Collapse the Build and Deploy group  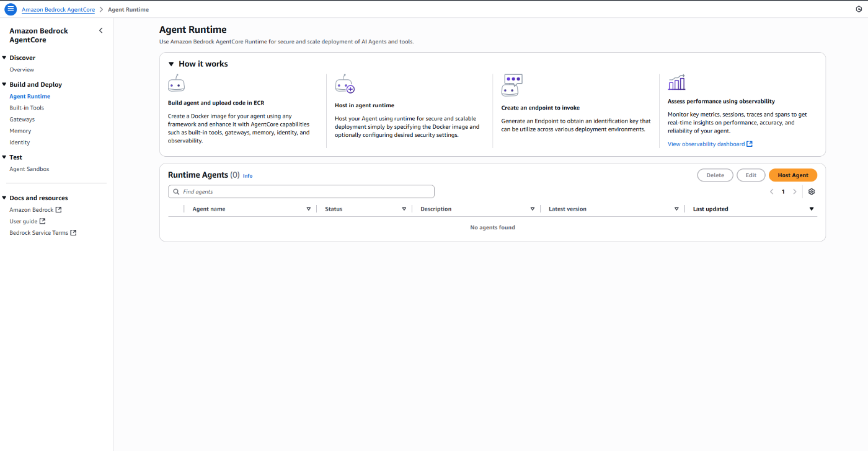[4, 84]
